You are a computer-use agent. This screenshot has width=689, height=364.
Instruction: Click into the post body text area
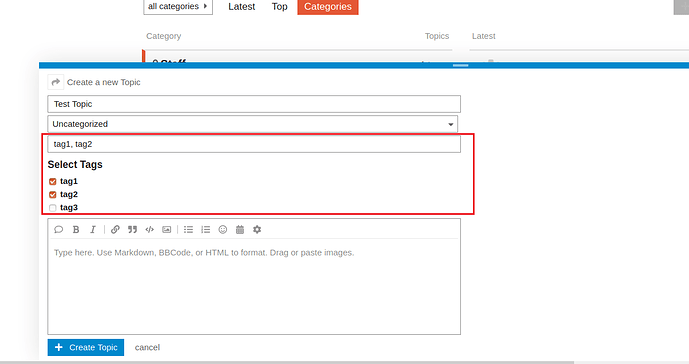pos(254,287)
